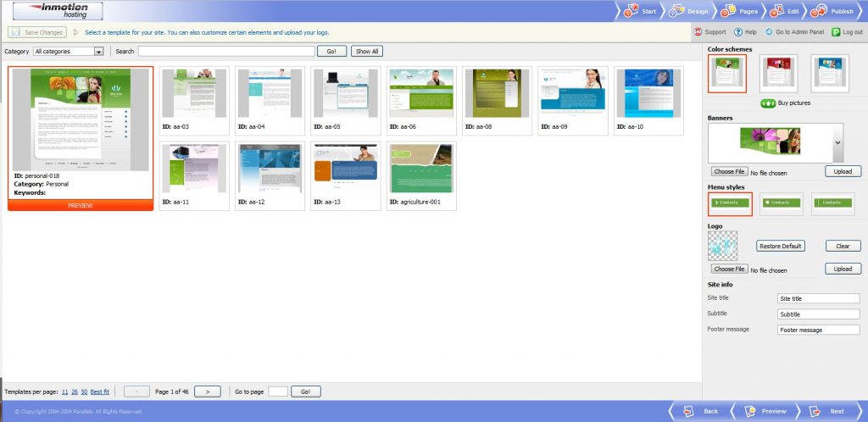This screenshot has width=868, height=422.
Task: Select the agriculture-001 template thumbnail
Action: pyautogui.click(x=421, y=168)
